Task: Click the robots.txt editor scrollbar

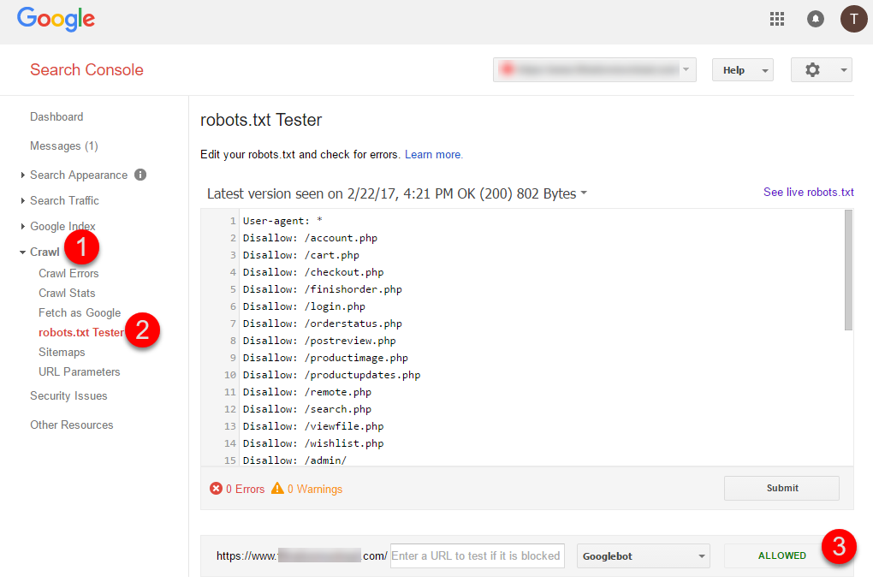Action: click(848, 270)
